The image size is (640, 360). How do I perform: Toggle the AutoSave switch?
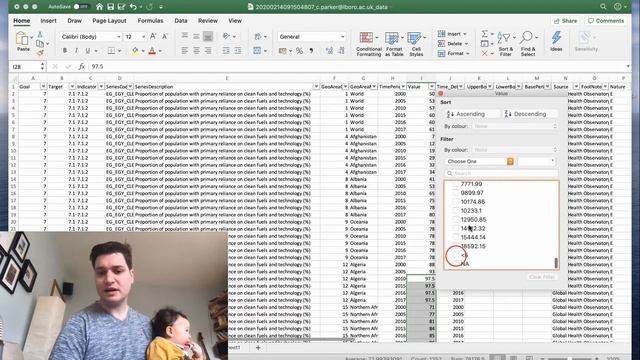80,7
